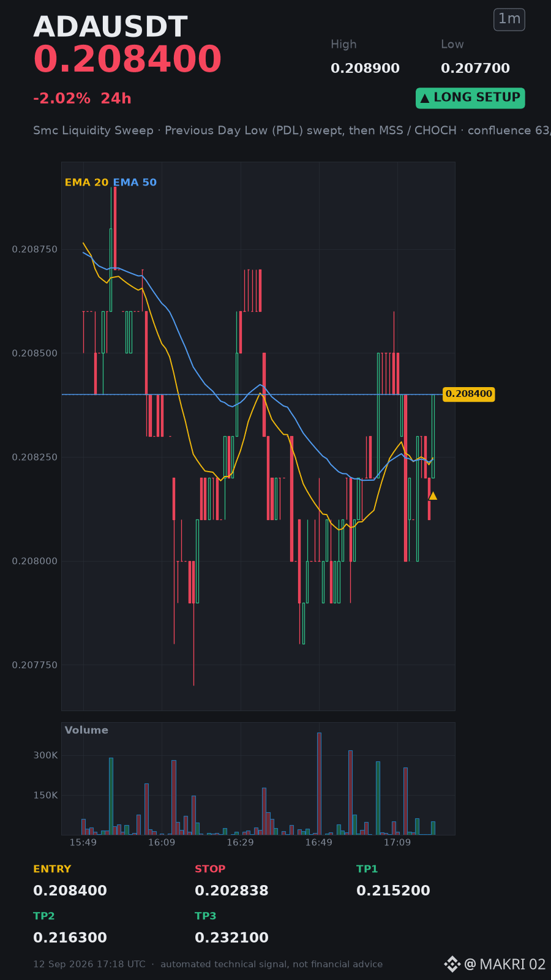Click the Binance diamond logo icon
551x980 pixels.
(x=452, y=964)
